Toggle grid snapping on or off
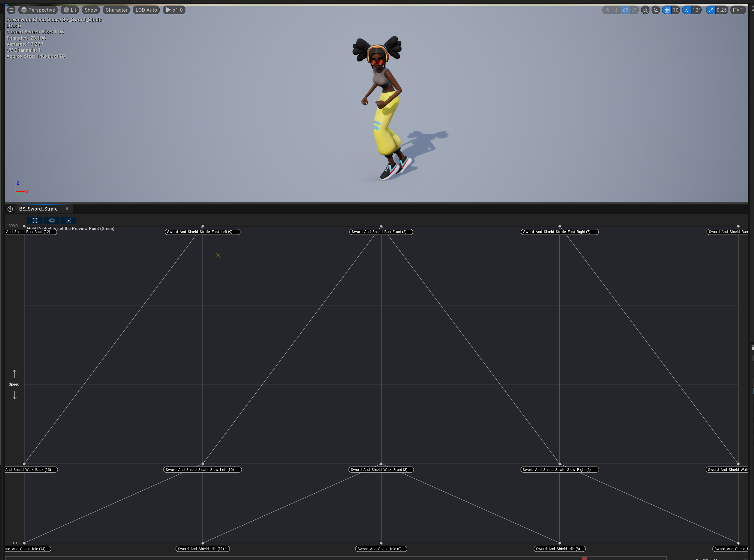This screenshot has width=754, height=560. click(x=667, y=10)
